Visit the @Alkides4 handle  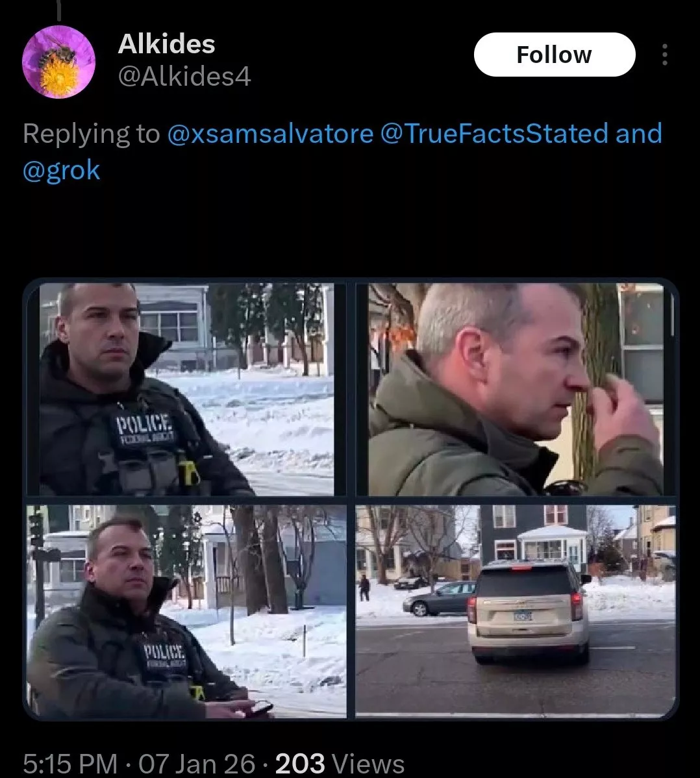pos(184,77)
